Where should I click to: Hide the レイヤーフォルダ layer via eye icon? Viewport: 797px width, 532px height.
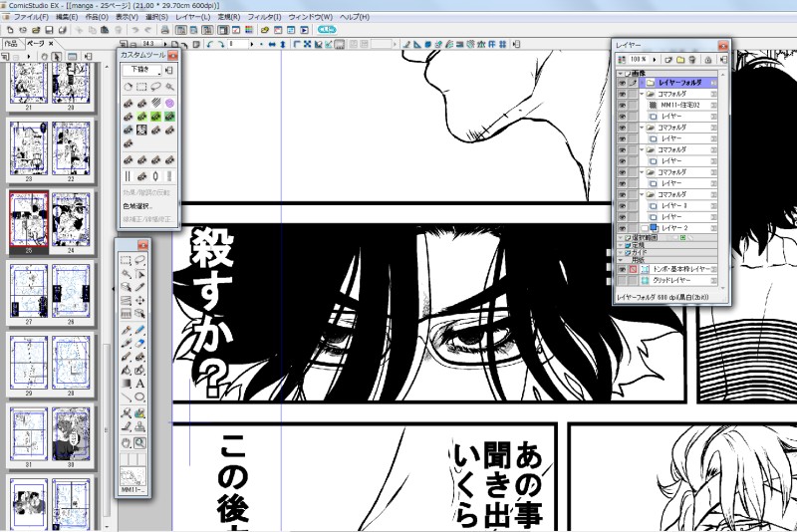point(622,83)
